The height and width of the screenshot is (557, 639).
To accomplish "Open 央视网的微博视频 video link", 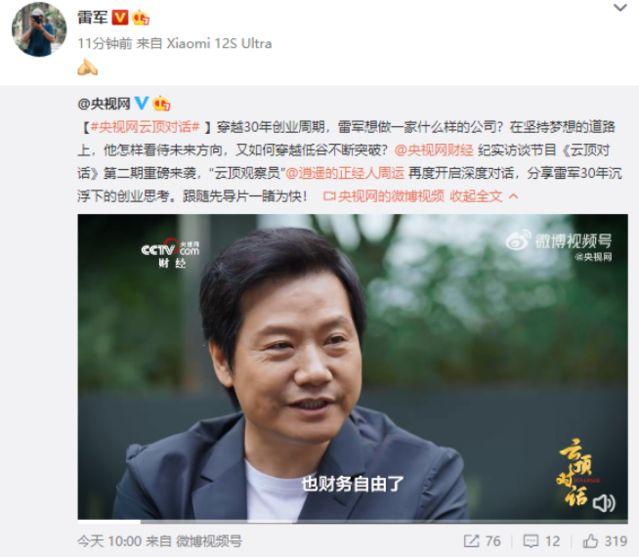I will [x=383, y=196].
